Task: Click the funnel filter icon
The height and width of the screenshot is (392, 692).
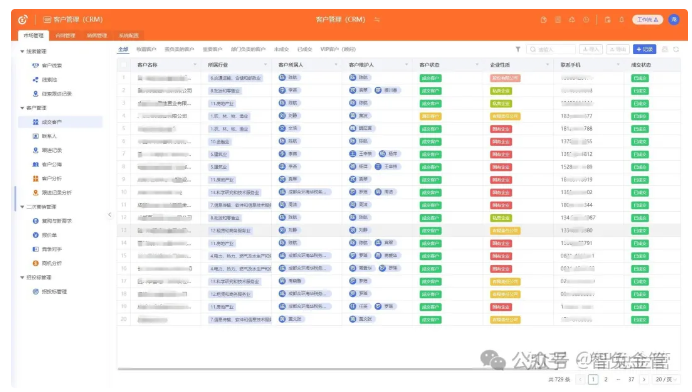Action: (518, 49)
